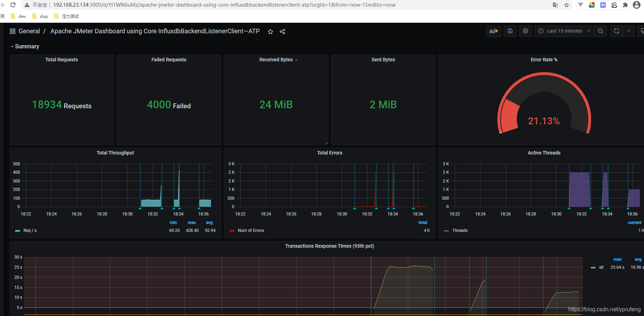This screenshot has height=316, width=644.
Task: Collapse the Summary row
Action: coord(25,46)
